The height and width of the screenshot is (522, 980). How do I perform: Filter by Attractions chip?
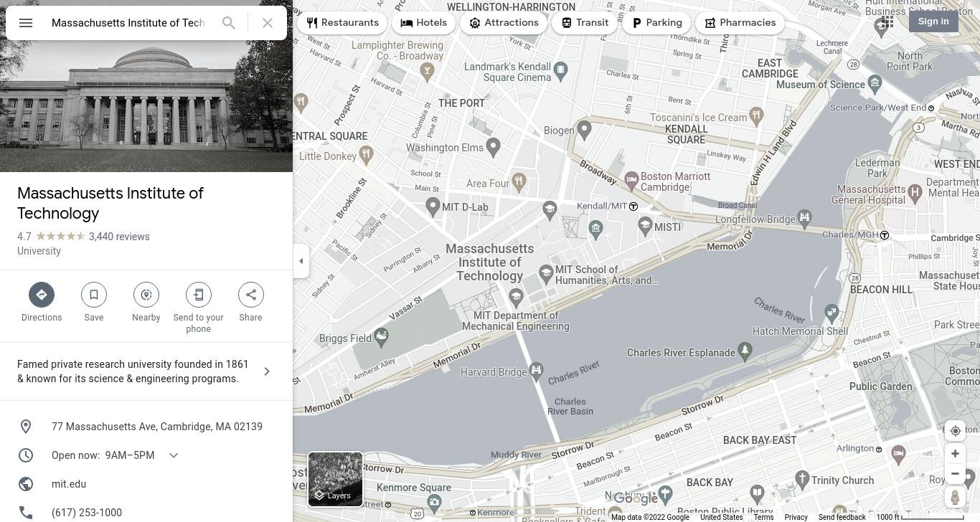coord(504,23)
